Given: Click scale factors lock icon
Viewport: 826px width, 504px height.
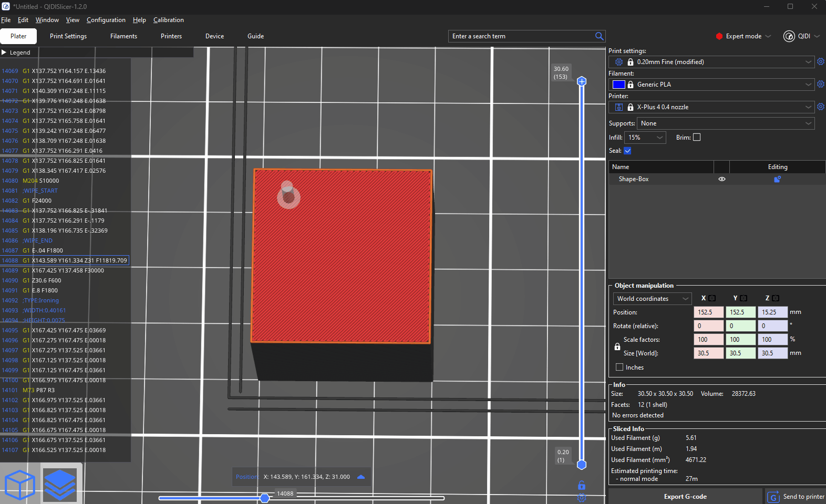Looking at the screenshot, I should (x=617, y=346).
